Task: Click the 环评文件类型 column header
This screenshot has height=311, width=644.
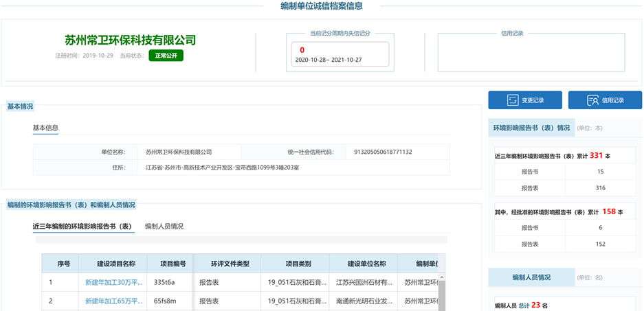Action: point(227,264)
